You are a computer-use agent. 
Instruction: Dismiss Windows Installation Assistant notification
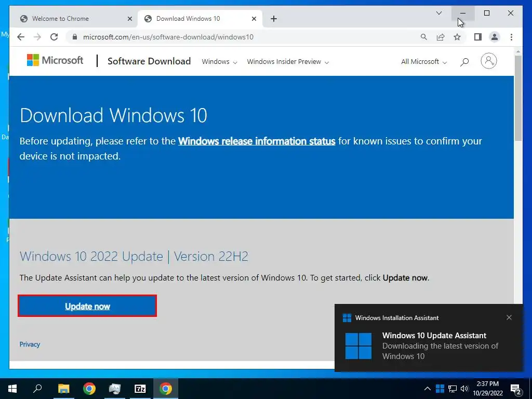pos(509,317)
